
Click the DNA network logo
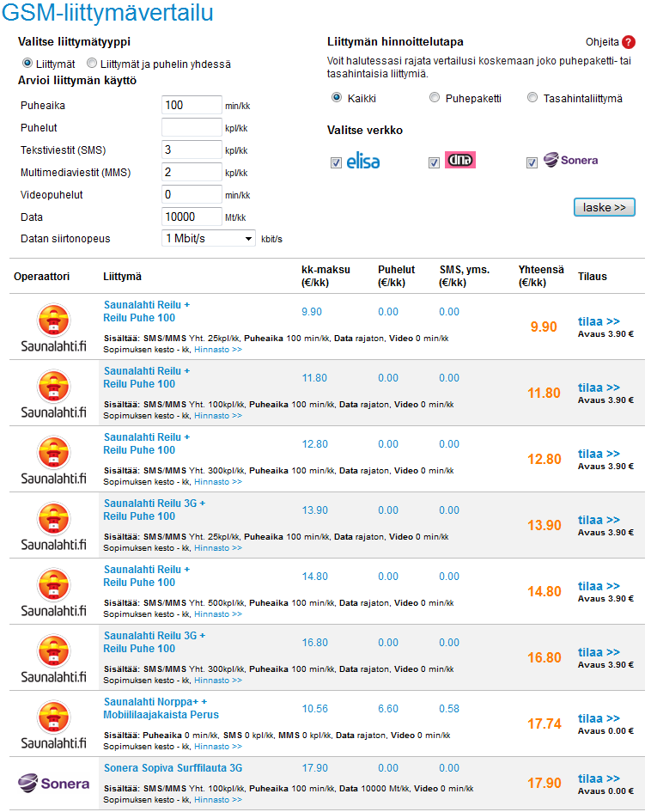460,160
